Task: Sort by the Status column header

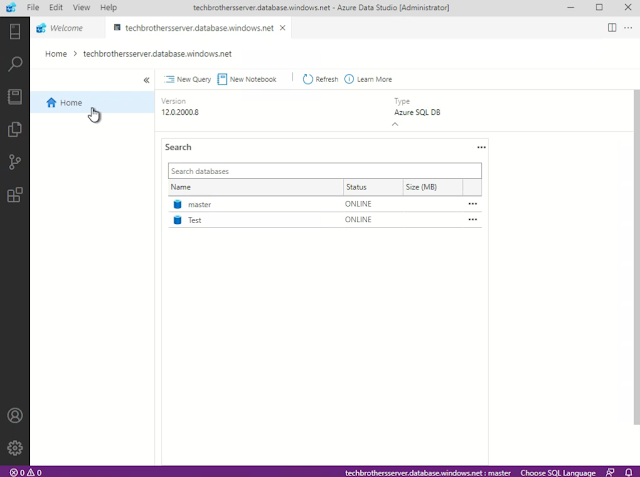Action: (373, 187)
